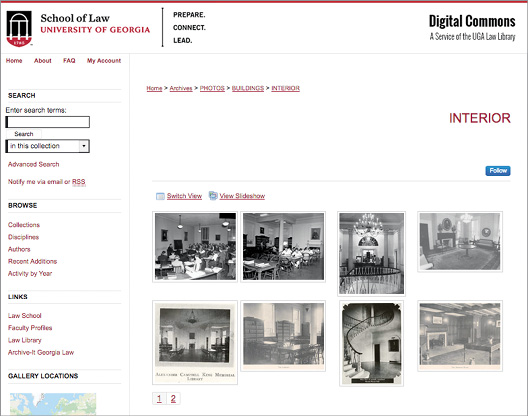Screen dimensions: 528x416
Task: Click in the search terms input field
Action: [x=48, y=122]
